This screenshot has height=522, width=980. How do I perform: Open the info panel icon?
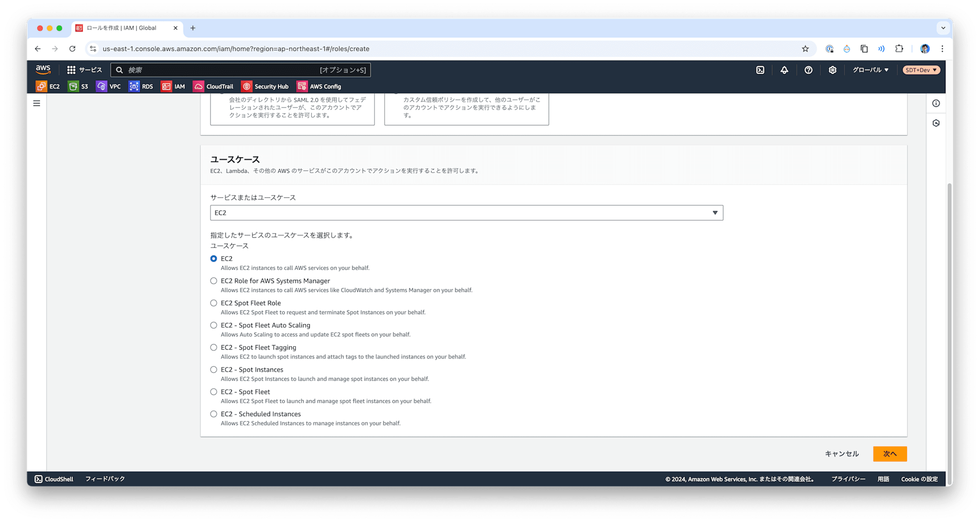[x=936, y=103]
